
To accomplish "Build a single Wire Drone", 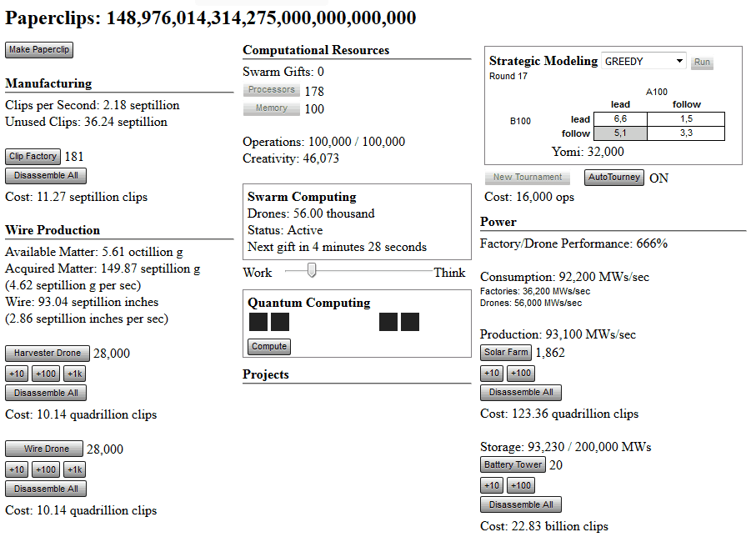I will (x=46, y=449).
